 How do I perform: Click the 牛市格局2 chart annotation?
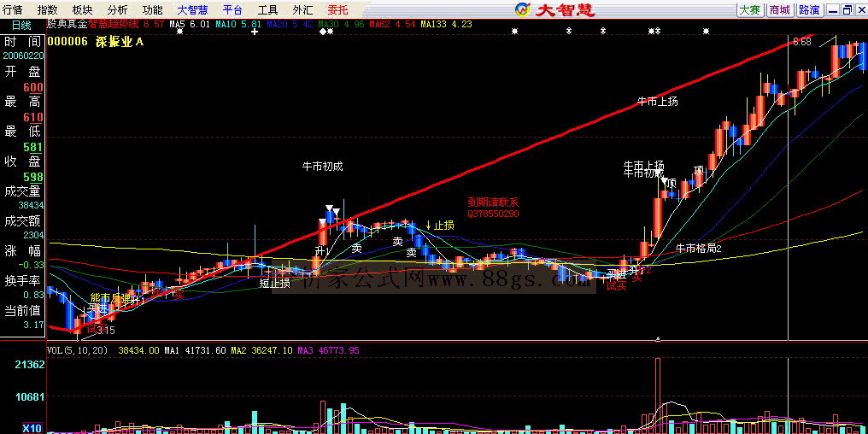coord(699,249)
